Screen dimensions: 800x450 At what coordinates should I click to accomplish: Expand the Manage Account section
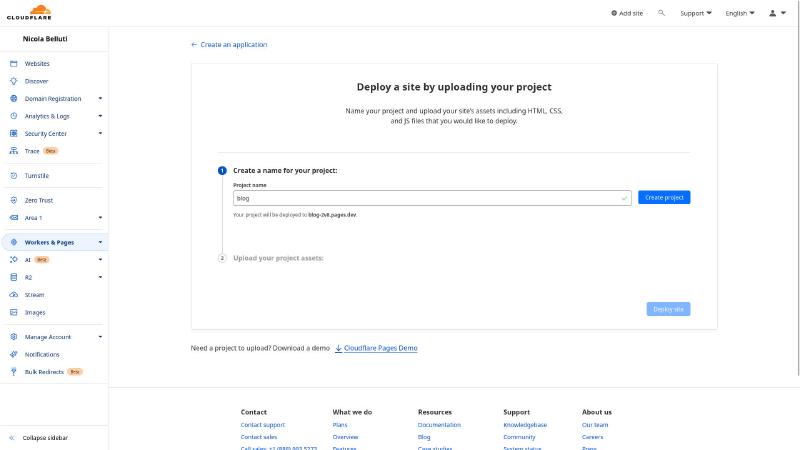click(100, 337)
